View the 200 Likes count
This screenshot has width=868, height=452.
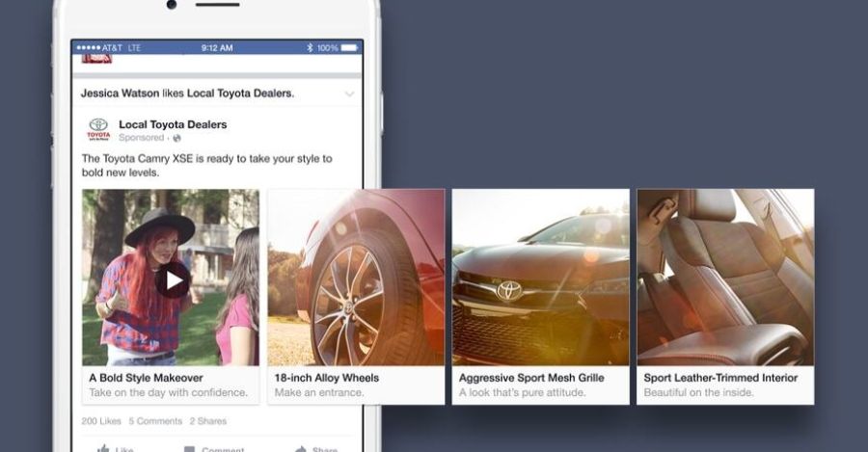101,421
